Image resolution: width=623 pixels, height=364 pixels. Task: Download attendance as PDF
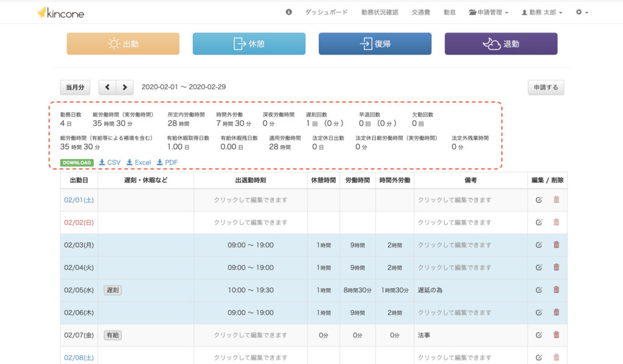[167, 162]
